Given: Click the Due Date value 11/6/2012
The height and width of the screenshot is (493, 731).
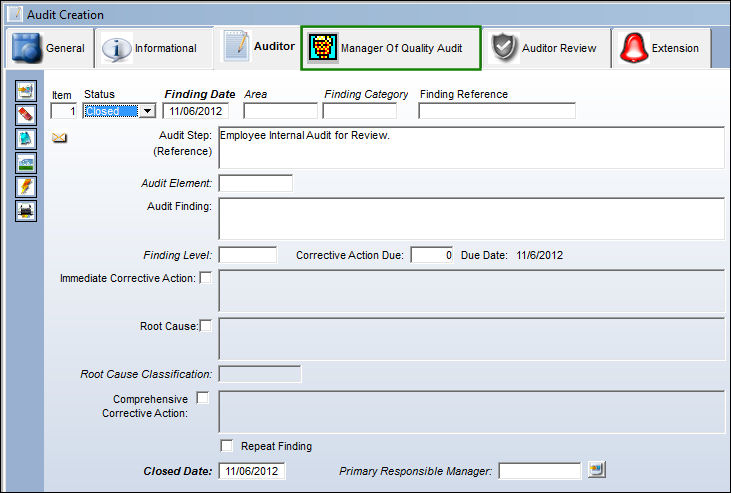Looking at the screenshot, I should 539,255.
